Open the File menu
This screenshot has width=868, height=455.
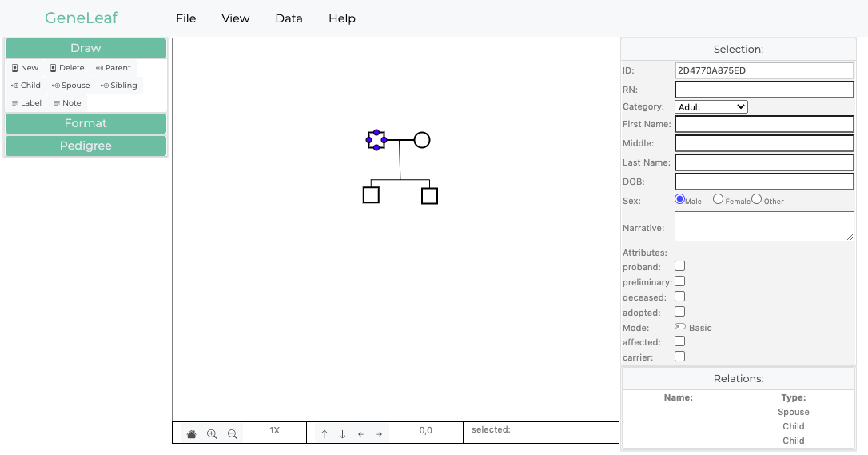(185, 18)
